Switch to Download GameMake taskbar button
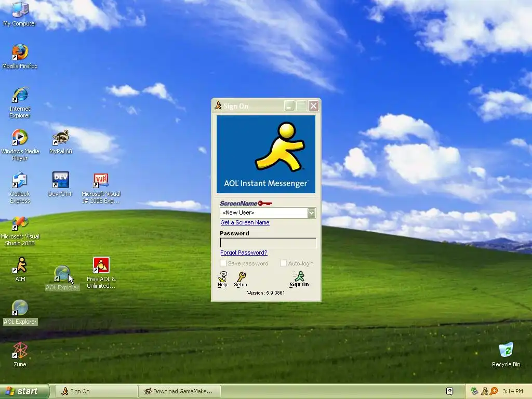 (179, 391)
